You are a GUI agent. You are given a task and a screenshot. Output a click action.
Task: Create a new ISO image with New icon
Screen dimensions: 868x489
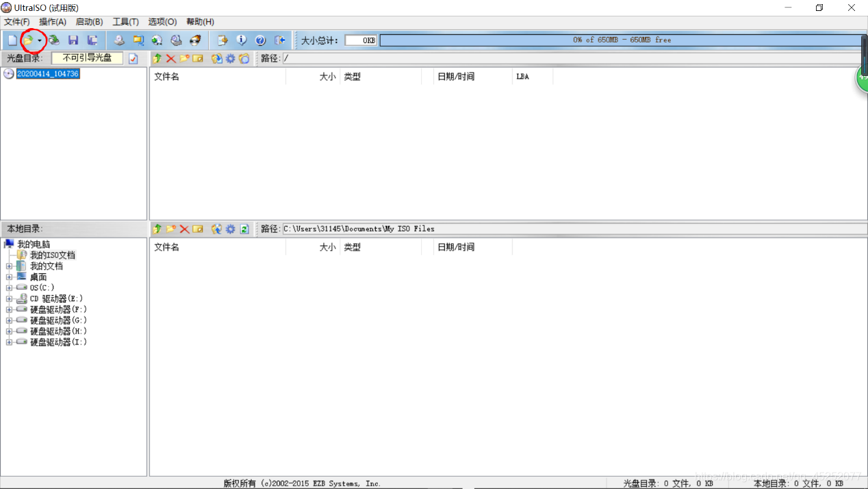coord(12,40)
